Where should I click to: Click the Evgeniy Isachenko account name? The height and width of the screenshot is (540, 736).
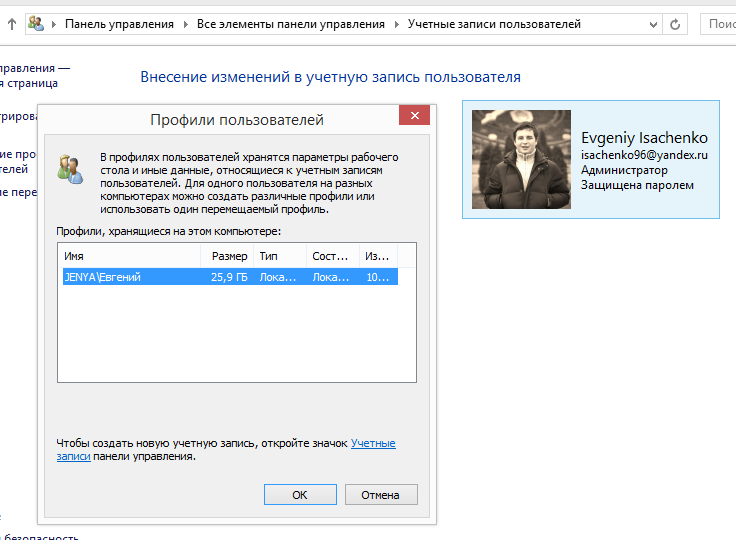(x=644, y=138)
